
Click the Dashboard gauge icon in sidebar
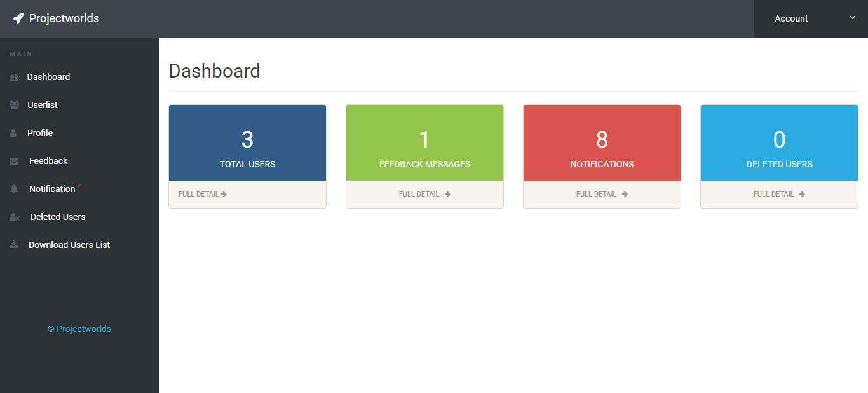14,77
